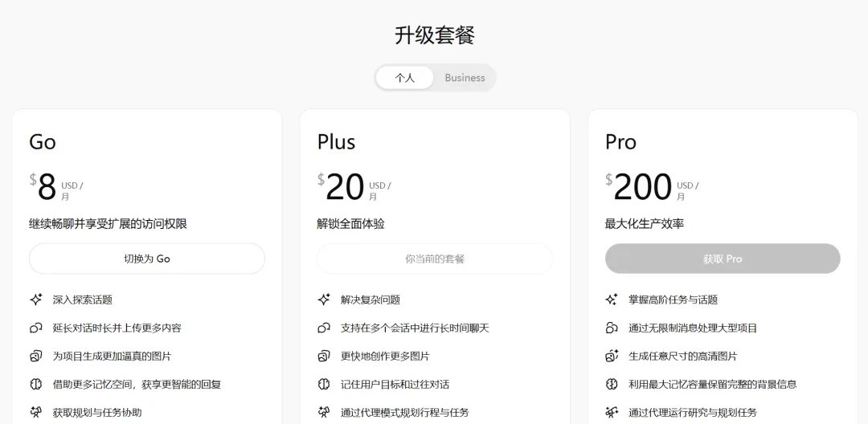
Task: Click the text 生成任意尺寸的高清图片
Action: click(682, 357)
